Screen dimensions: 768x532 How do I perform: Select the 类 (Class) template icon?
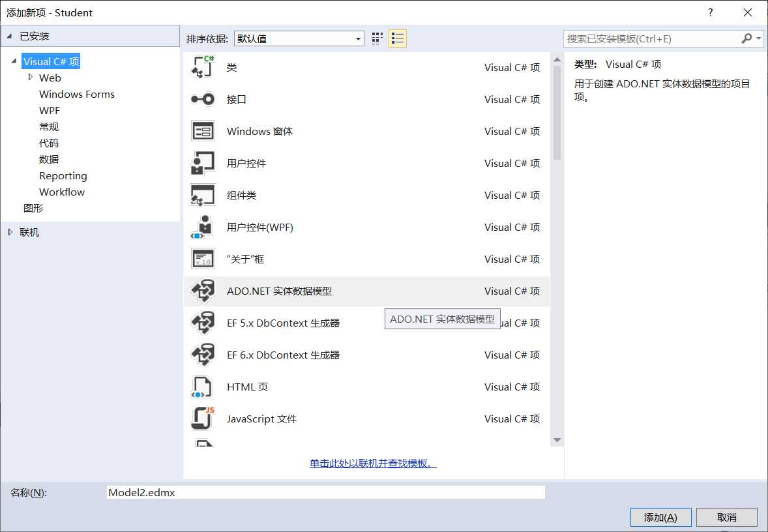point(203,67)
